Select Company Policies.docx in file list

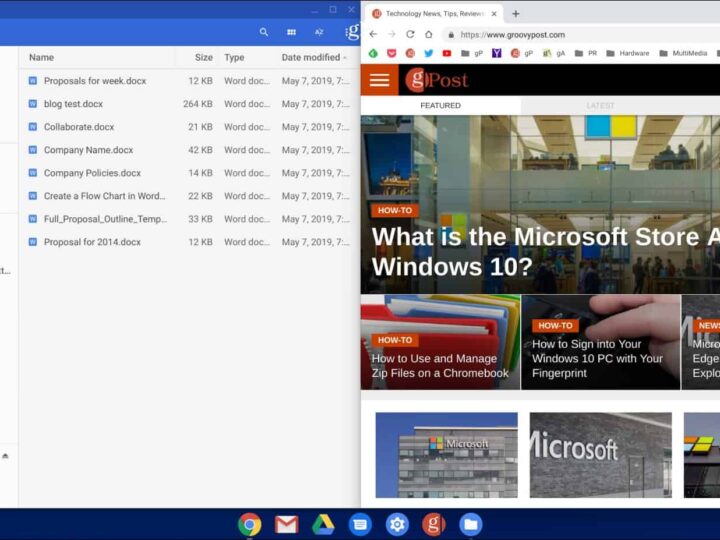click(x=92, y=173)
